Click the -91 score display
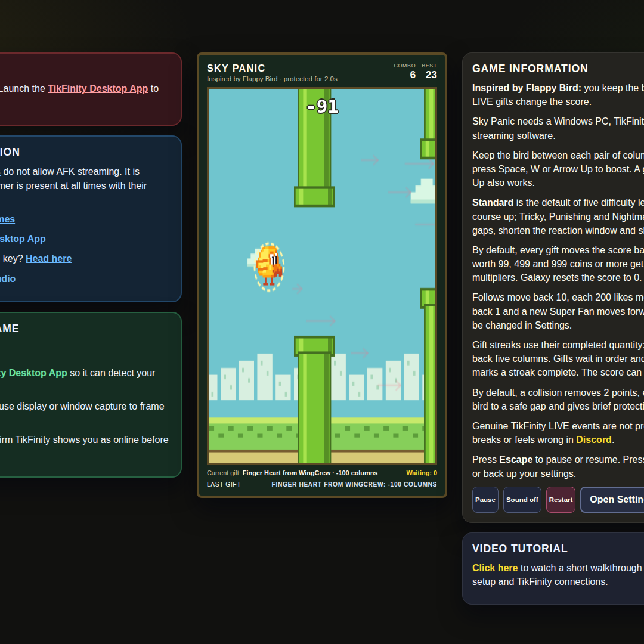Viewport: 644px width, 644px height. (x=323, y=107)
